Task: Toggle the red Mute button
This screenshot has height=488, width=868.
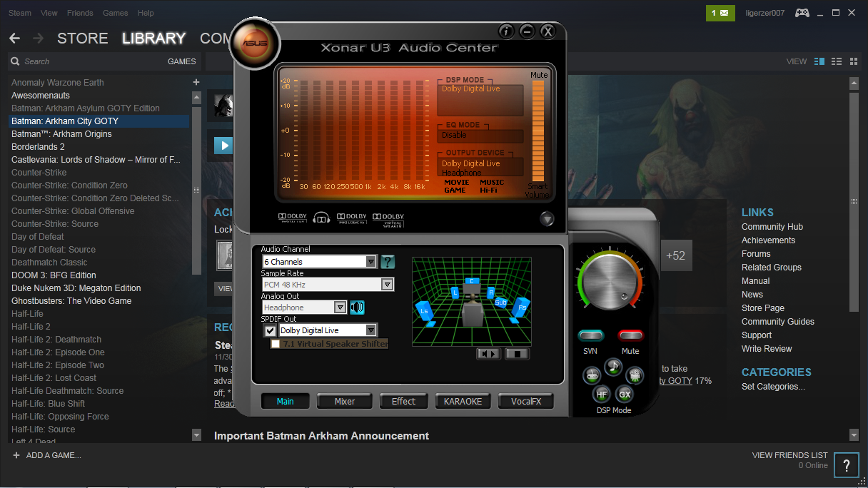Action: (x=630, y=336)
